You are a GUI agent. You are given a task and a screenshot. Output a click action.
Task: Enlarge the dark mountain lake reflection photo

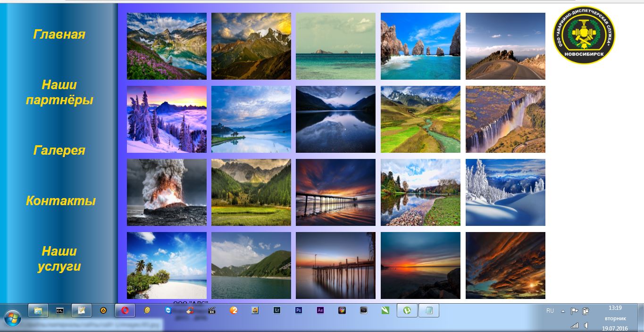point(335,119)
